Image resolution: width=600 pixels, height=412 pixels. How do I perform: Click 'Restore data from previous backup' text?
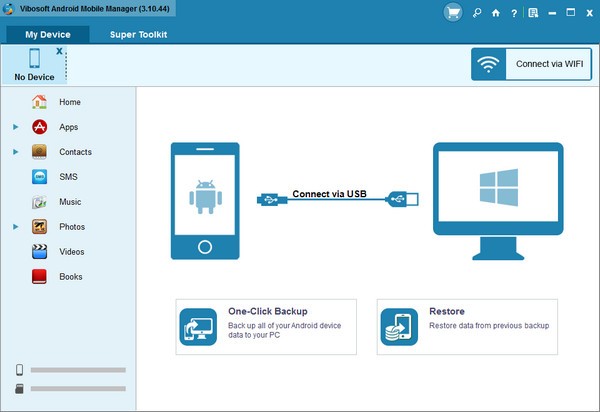(489, 326)
